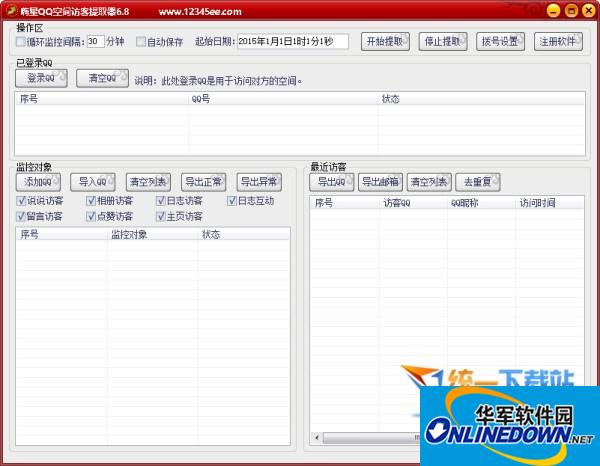Click 状态 header in 监控对象 list

pyautogui.click(x=243, y=234)
